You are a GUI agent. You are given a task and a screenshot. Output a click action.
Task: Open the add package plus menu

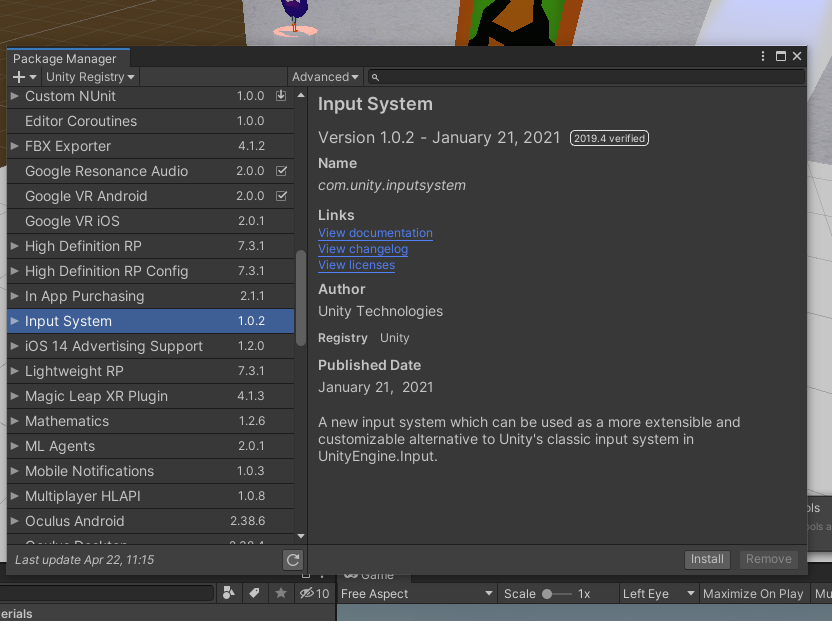(x=24, y=77)
